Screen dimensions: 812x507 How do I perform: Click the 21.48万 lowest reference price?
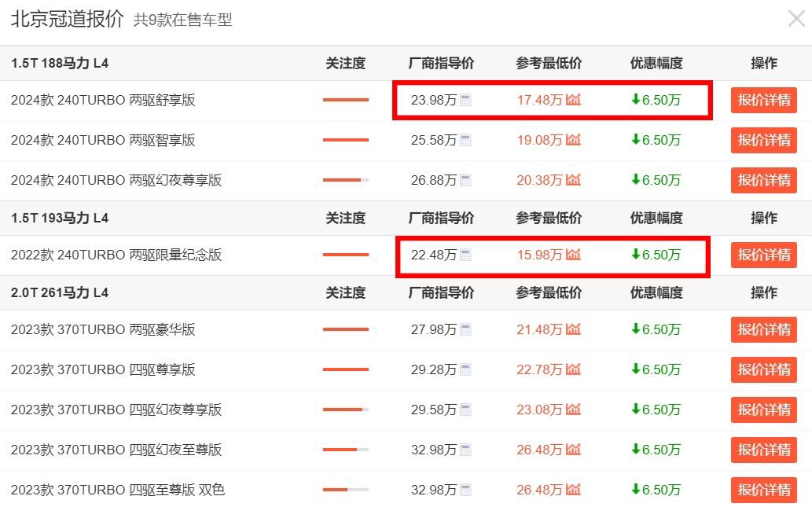click(539, 329)
